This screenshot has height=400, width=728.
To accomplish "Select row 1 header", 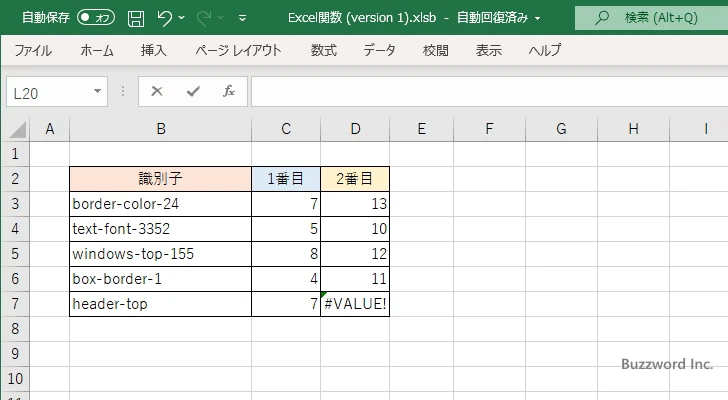I will [x=15, y=154].
